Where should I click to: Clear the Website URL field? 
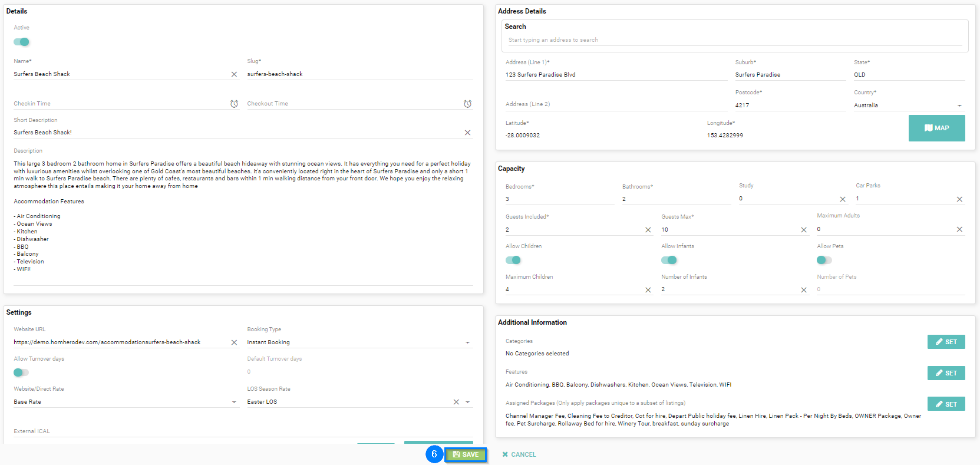tap(234, 342)
